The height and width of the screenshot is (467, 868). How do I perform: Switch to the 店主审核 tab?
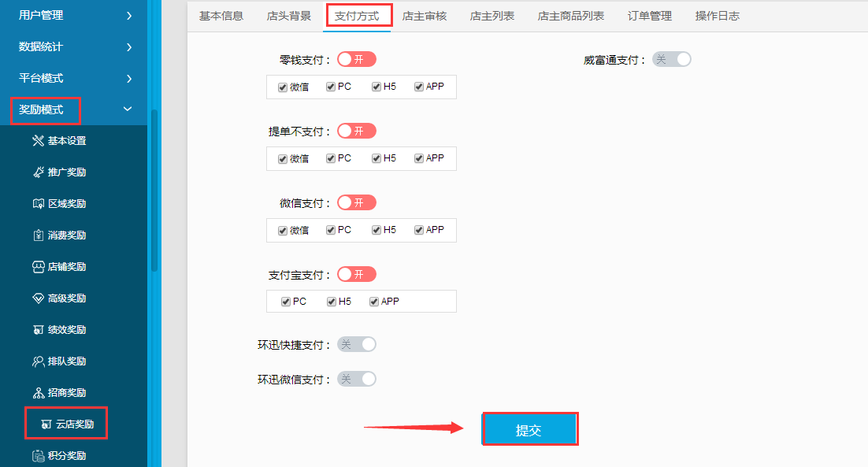(425, 16)
